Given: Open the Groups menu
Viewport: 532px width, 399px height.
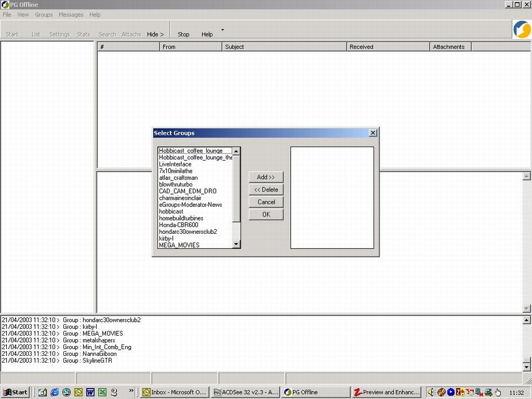Looking at the screenshot, I should [44, 14].
